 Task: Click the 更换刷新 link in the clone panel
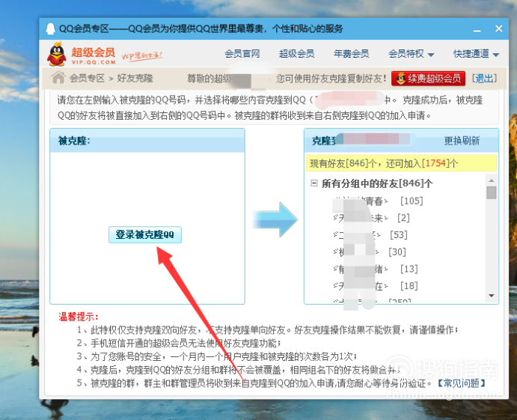click(462, 141)
